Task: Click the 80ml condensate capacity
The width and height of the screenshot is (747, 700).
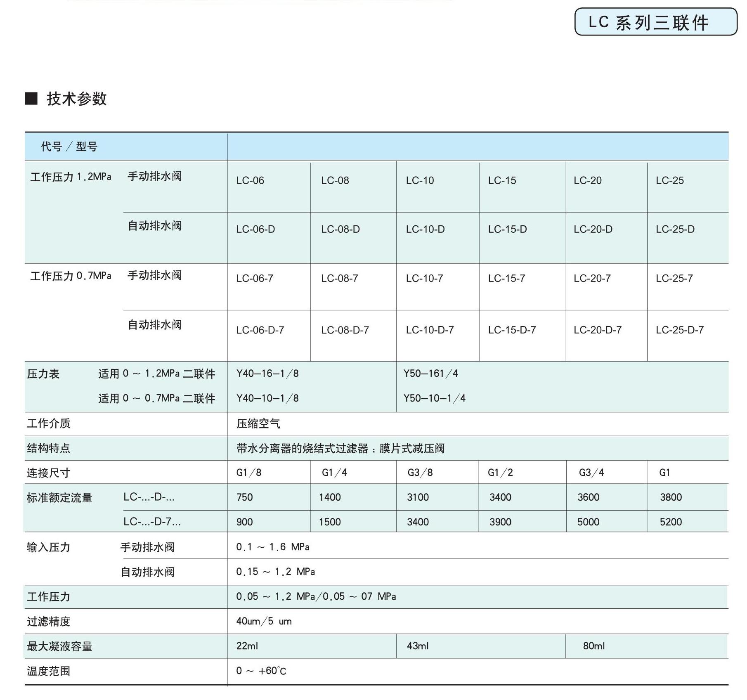Action: (x=594, y=646)
